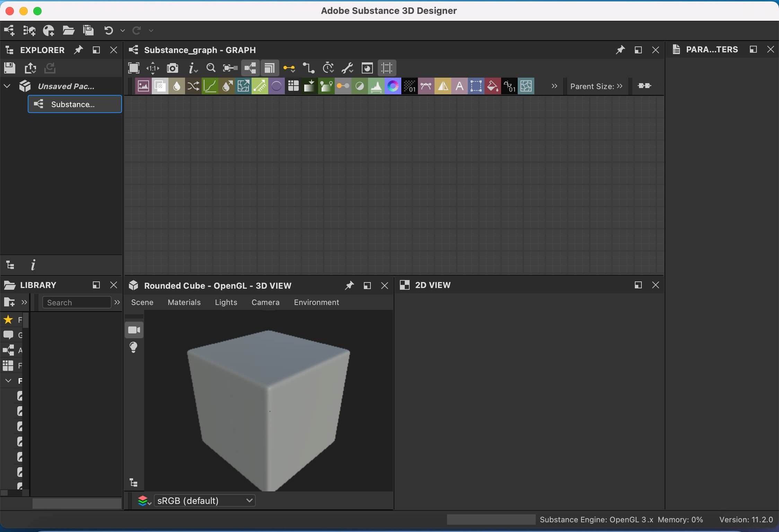
Task: Fit graph to view with frame icon
Action: click(x=134, y=68)
